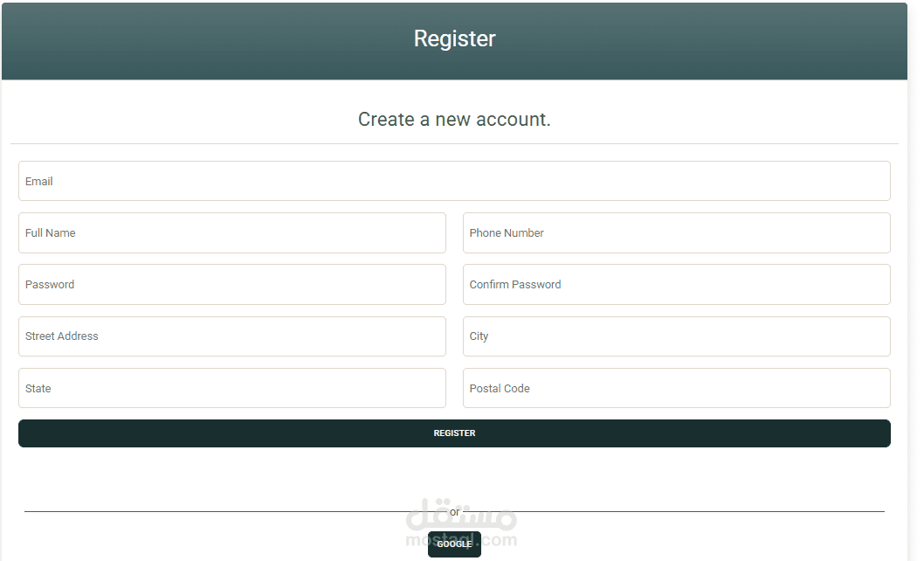Submit the form with the REGISTER button
This screenshot has width=924, height=561.
coord(454,433)
